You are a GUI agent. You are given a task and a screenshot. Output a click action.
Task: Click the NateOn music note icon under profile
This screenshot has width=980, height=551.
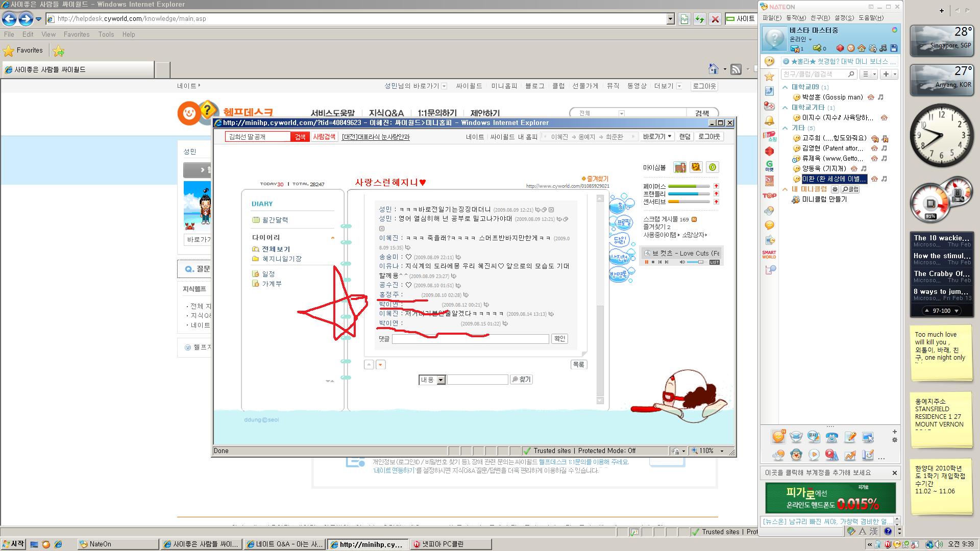coord(883,48)
